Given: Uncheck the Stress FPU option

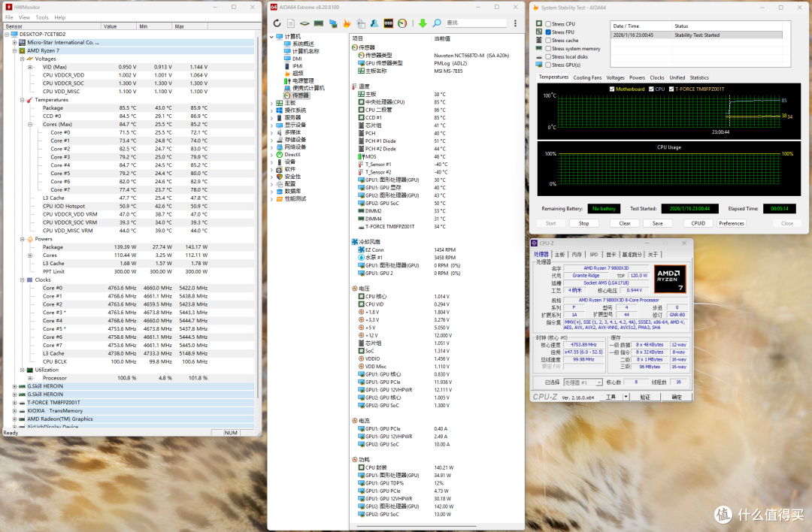Looking at the screenshot, I should coord(548,32).
